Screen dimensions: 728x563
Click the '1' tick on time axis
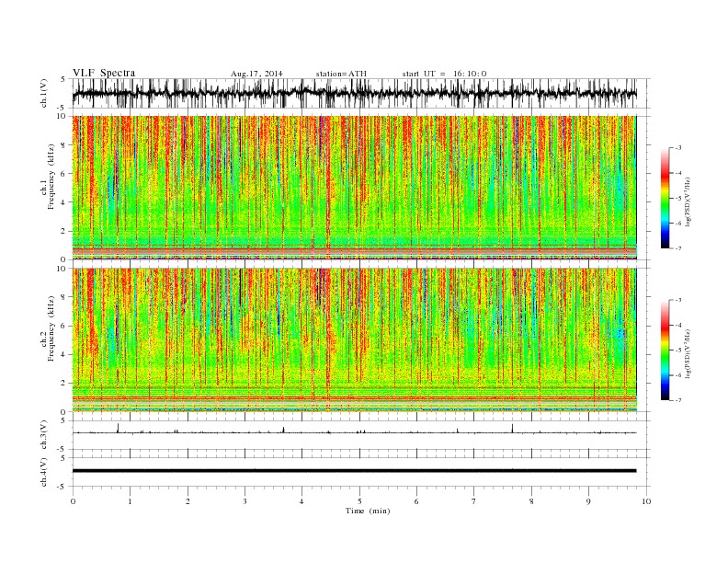(x=130, y=501)
